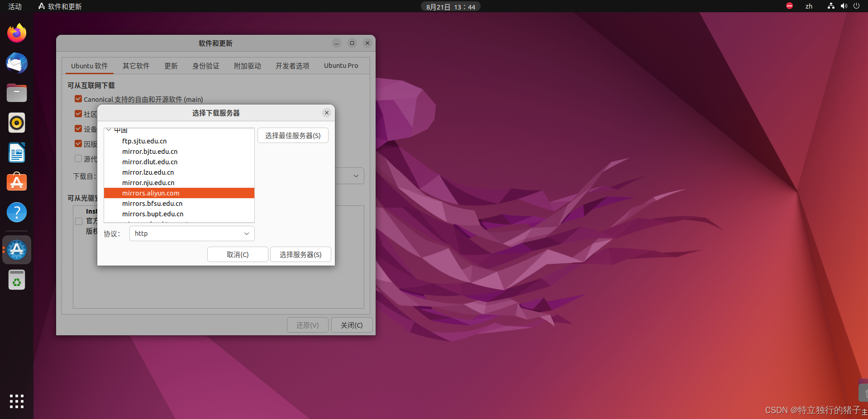The width and height of the screenshot is (868, 419).
Task: Open the clock and calendar menu
Action: 451,7
